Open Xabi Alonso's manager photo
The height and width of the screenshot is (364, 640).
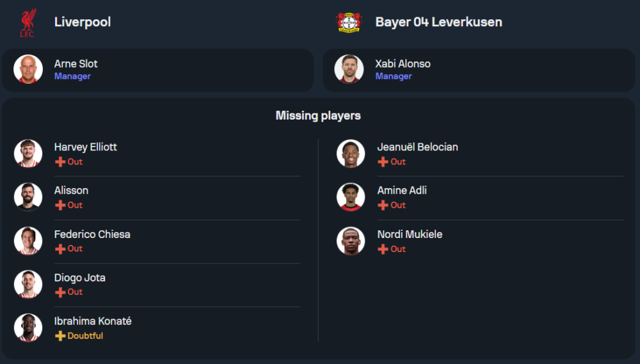[349, 70]
